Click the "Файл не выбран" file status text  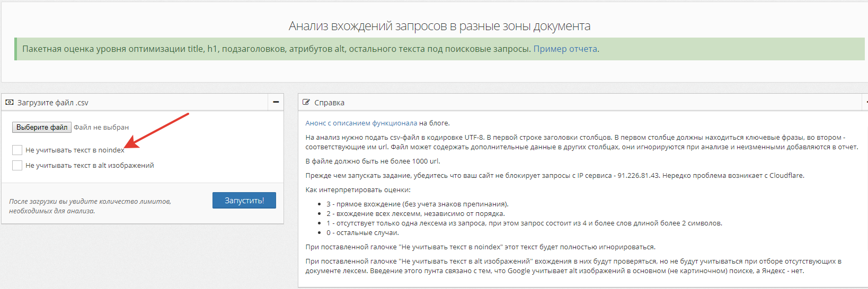pos(101,127)
